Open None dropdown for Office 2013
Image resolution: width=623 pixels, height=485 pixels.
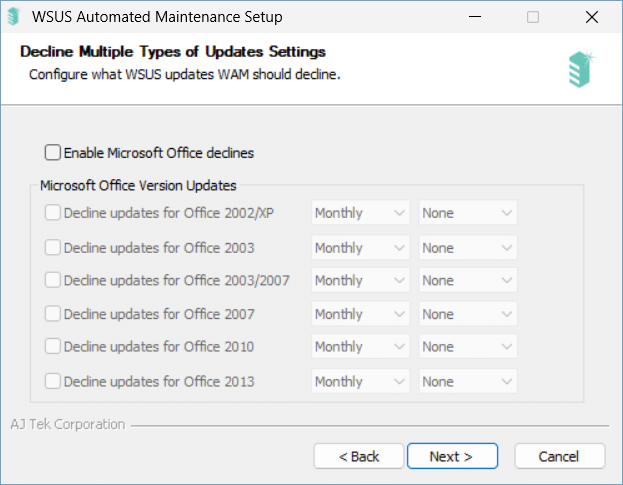click(x=468, y=381)
